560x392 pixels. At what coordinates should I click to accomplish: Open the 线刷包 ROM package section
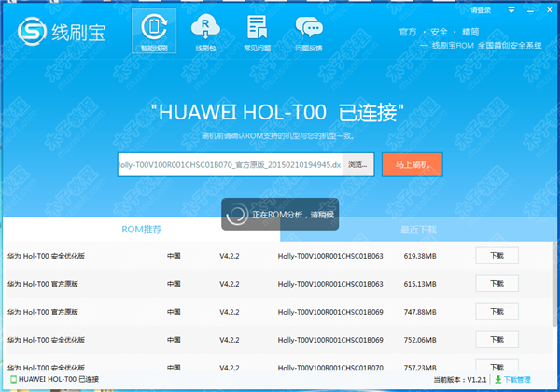click(205, 33)
